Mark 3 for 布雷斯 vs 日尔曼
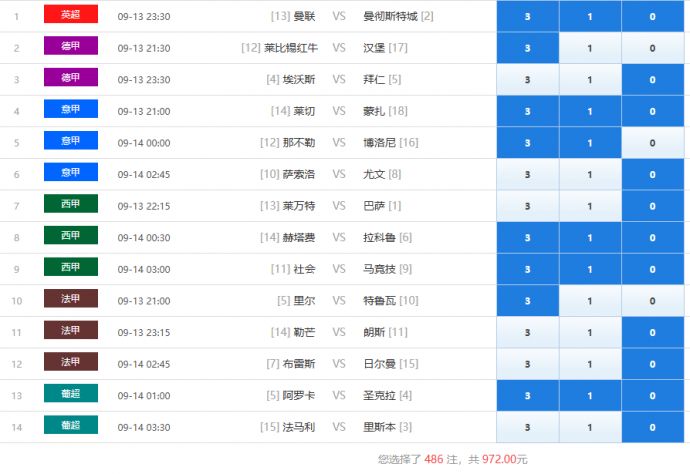This screenshot has width=690, height=474. pos(528,364)
